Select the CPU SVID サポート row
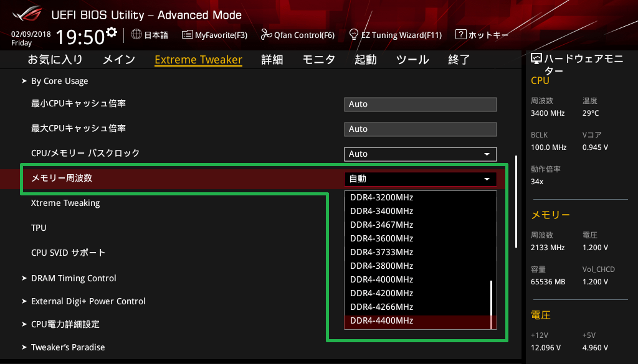 coord(69,253)
